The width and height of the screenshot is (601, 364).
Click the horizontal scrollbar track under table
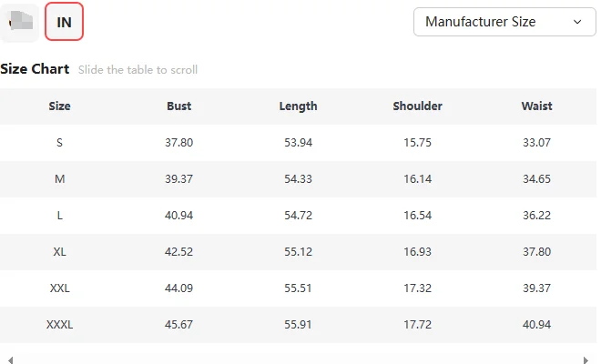coord(298,359)
